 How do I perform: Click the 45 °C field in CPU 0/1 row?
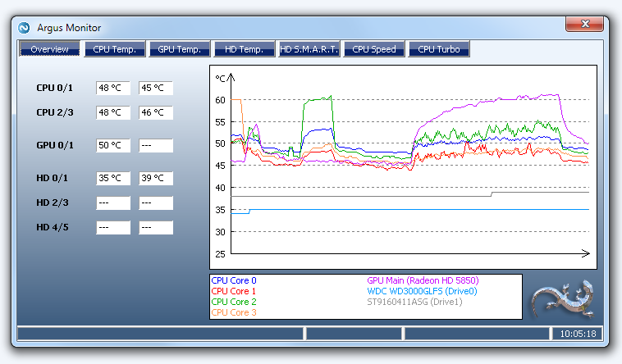pos(156,88)
